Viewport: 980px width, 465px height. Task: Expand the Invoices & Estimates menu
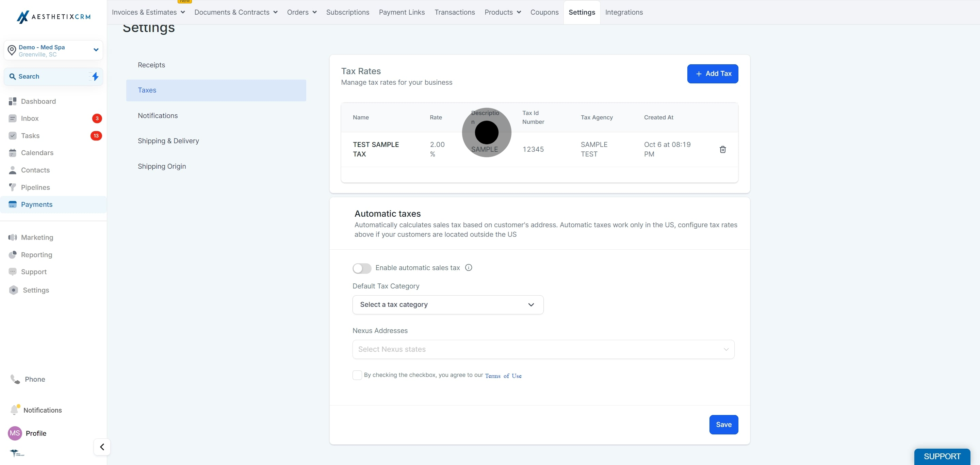point(148,12)
